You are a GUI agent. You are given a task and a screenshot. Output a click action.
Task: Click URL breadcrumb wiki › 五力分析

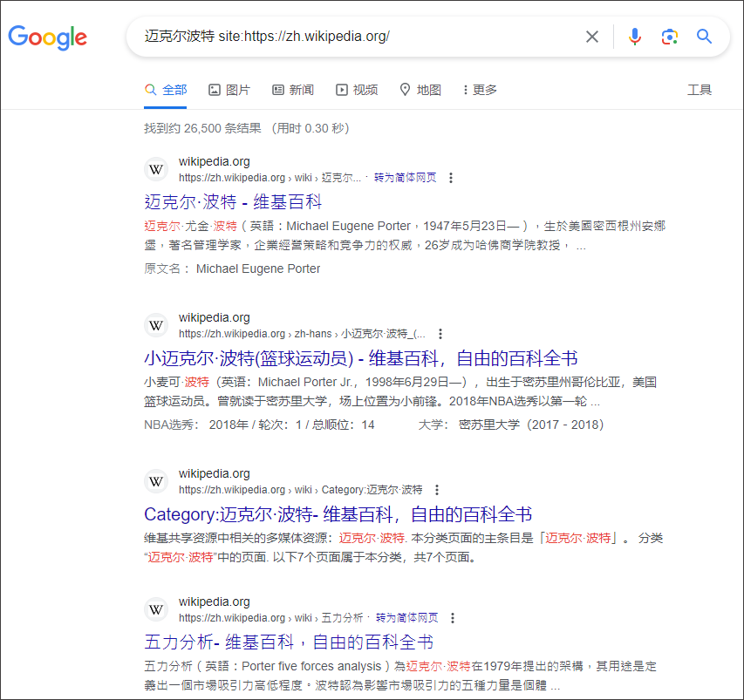pyautogui.click(x=270, y=618)
